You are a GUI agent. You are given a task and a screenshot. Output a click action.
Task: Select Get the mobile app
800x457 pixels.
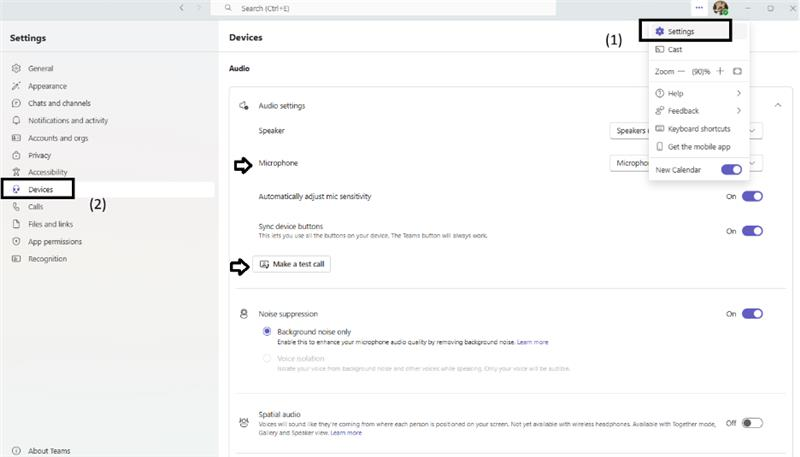pos(698,146)
